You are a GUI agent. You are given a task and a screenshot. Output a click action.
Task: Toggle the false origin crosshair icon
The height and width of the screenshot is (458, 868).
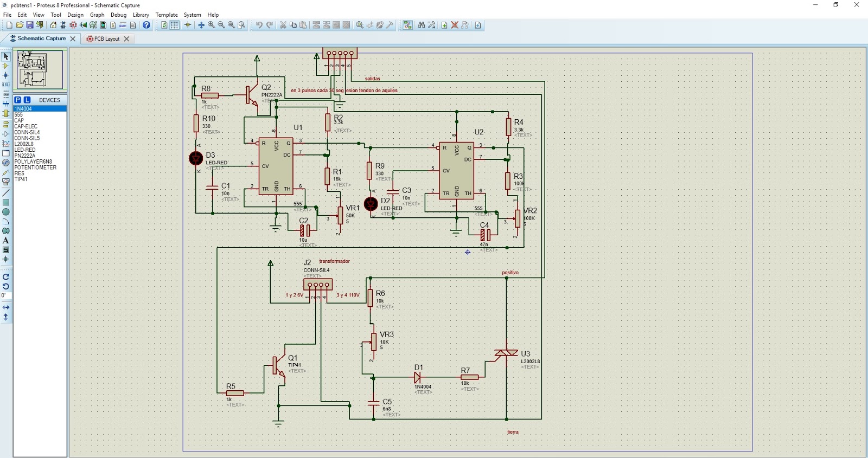(188, 25)
